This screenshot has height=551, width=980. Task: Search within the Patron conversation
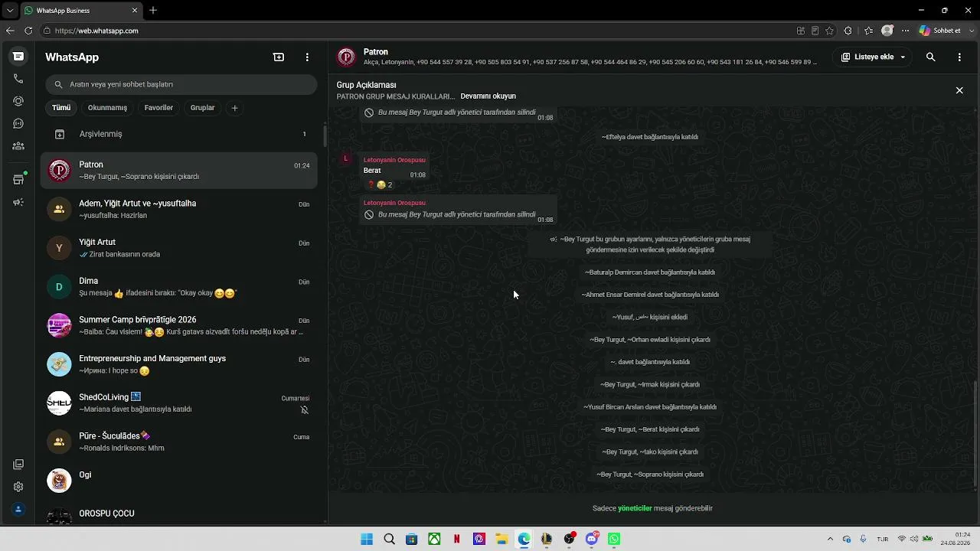pyautogui.click(x=931, y=57)
